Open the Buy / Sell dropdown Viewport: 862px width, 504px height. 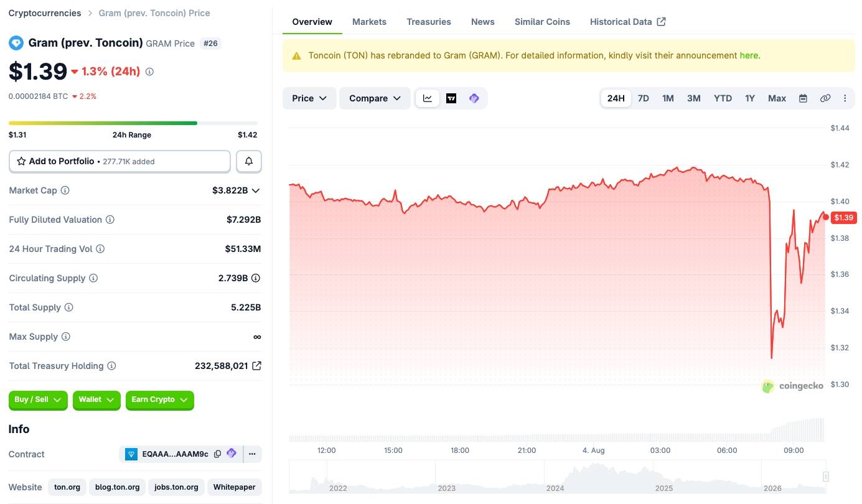[38, 400]
